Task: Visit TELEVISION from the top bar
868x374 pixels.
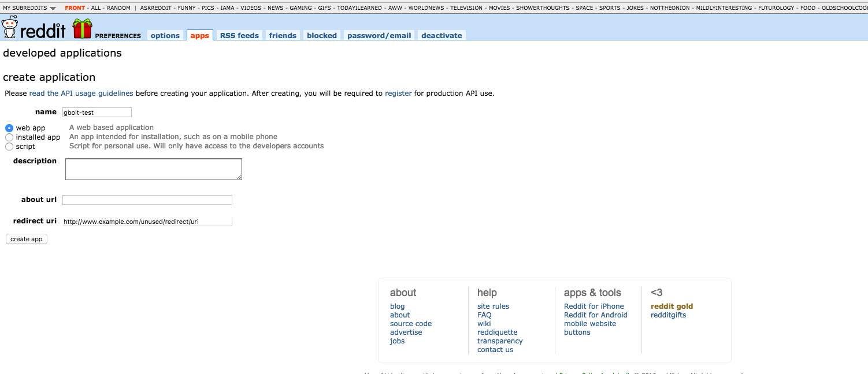Action: click(x=466, y=8)
